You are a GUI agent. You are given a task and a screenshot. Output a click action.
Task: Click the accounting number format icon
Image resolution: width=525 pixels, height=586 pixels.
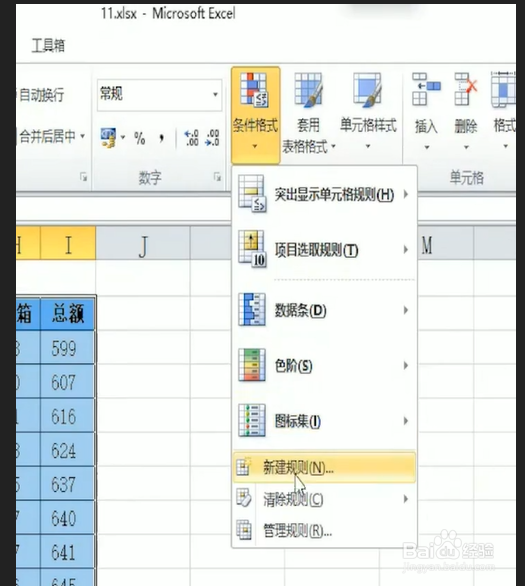point(108,138)
